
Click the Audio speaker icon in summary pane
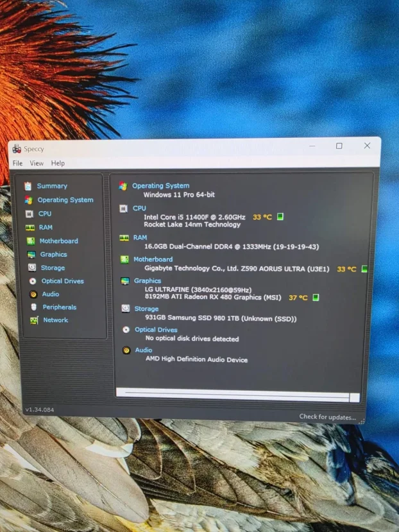point(126,350)
